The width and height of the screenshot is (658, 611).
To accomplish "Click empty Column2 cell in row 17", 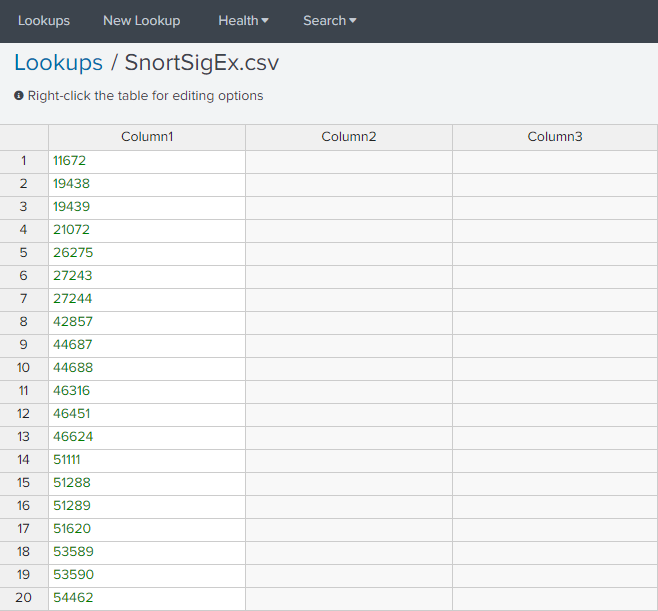I will click(x=349, y=530).
